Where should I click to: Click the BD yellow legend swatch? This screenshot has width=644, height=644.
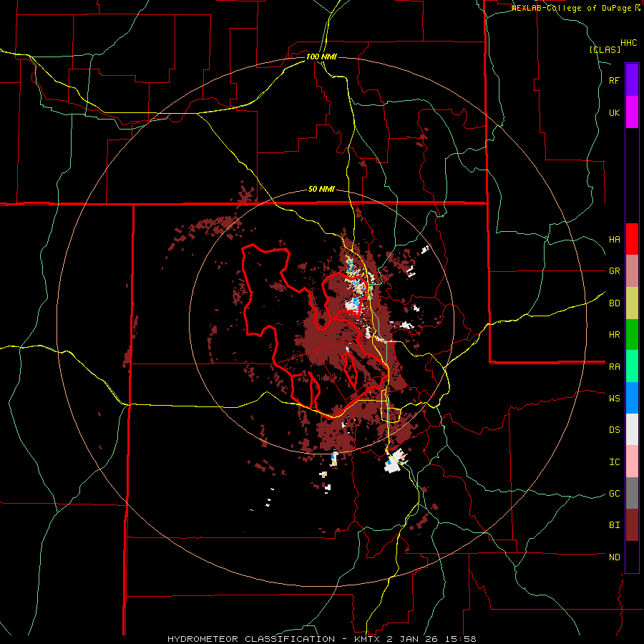coord(632,303)
